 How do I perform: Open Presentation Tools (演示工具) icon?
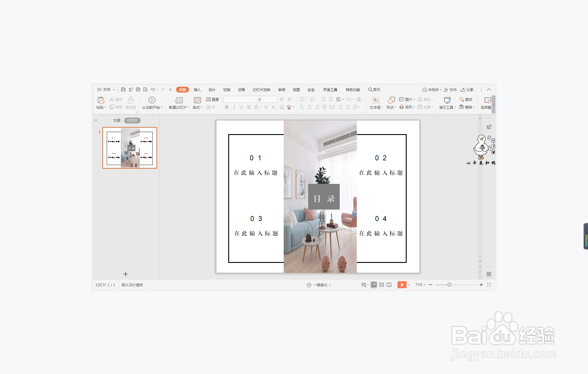447,100
